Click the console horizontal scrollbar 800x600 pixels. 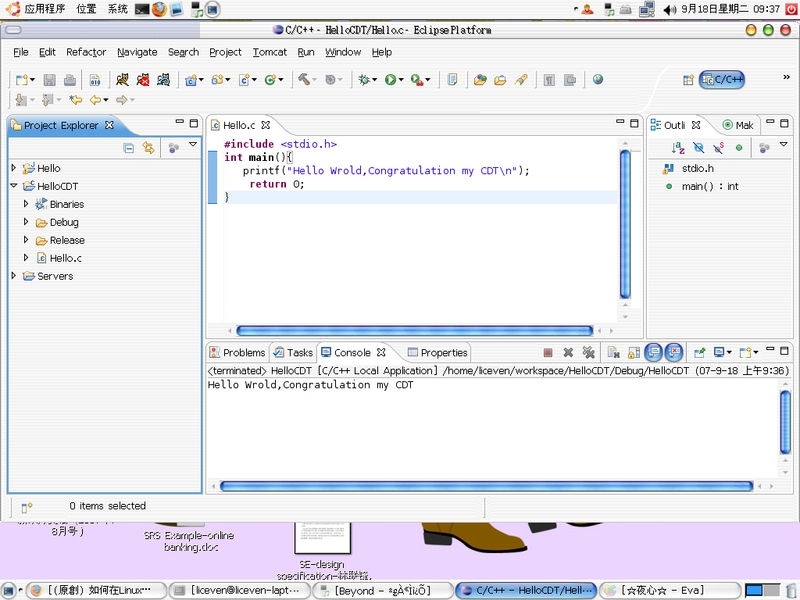point(486,486)
